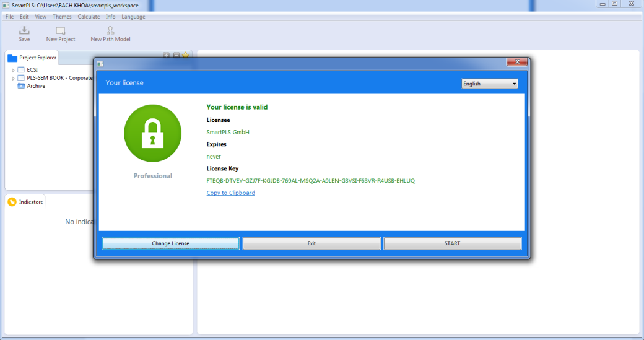
Task: Click the licensee name SmartPLS GmbH
Action: pos(228,133)
